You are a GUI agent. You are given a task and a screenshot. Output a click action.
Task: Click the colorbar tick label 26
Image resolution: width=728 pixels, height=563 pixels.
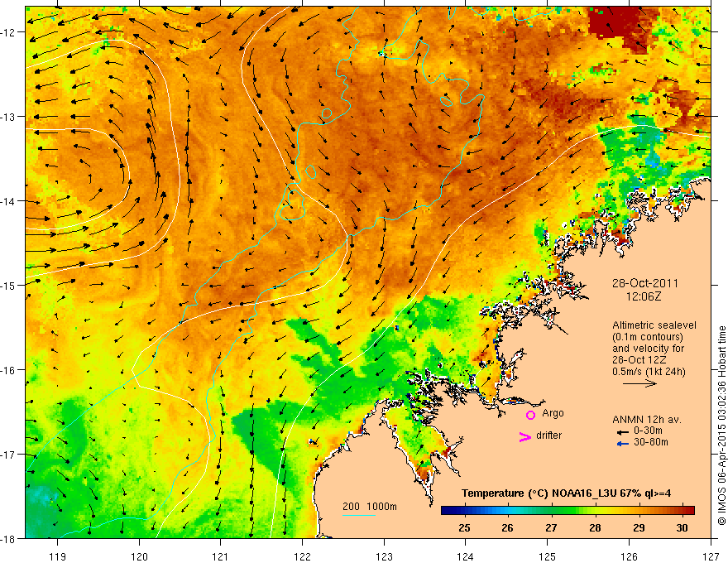(507, 527)
